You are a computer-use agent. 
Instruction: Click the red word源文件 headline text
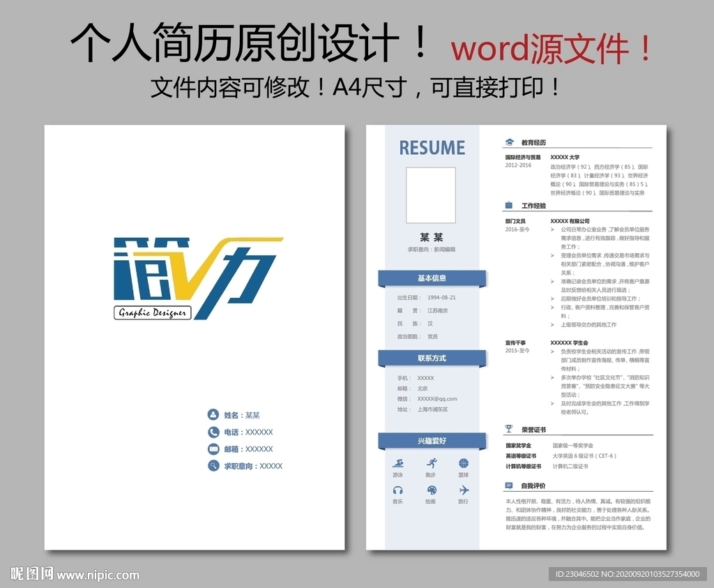coord(551,48)
